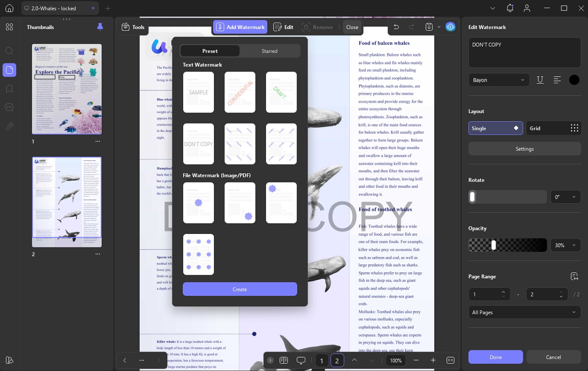Image resolution: width=588 pixels, height=371 pixels.
Task: Open a new tab with the plus icon
Action: (108, 8)
